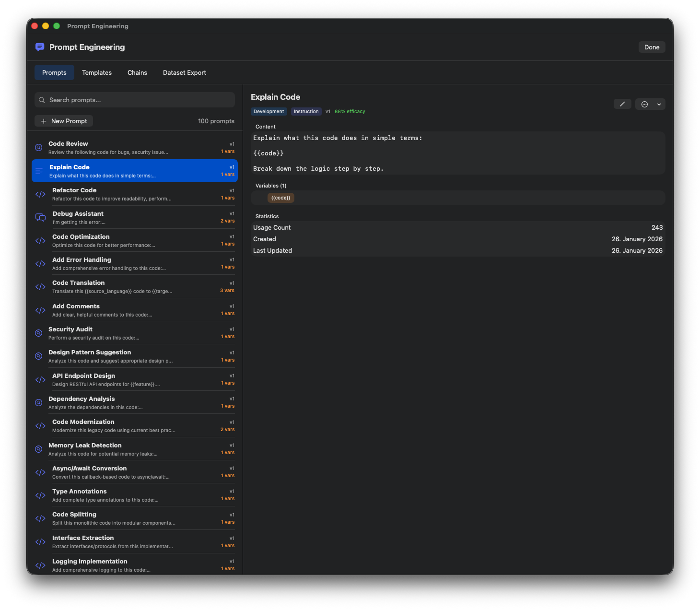This screenshot has width=700, height=610.
Task: Click the magnifier icon beside Memory Leak Detection
Action: pyautogui.click(x=39, y=449)
